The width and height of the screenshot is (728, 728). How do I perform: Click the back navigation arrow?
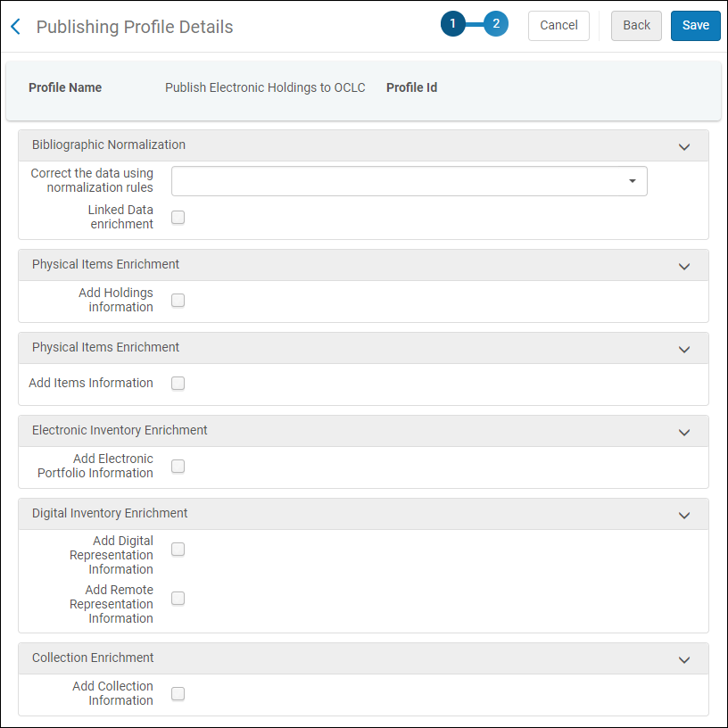(x=16, y=26)
